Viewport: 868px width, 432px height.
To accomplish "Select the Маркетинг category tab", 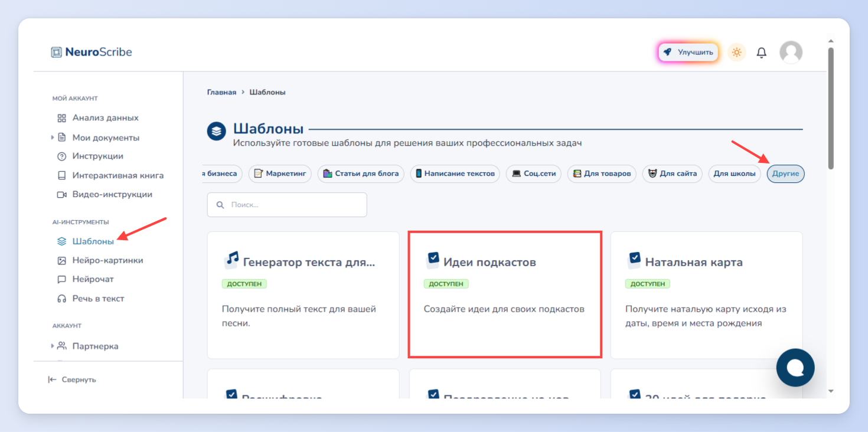I will pyautogui.click(x=280, y=174).
